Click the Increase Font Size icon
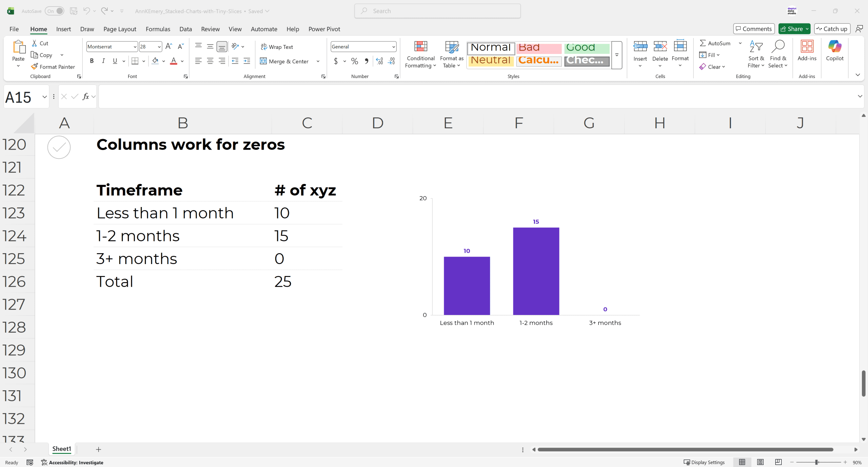Screen dimensions: 868x467 (169, 46)
